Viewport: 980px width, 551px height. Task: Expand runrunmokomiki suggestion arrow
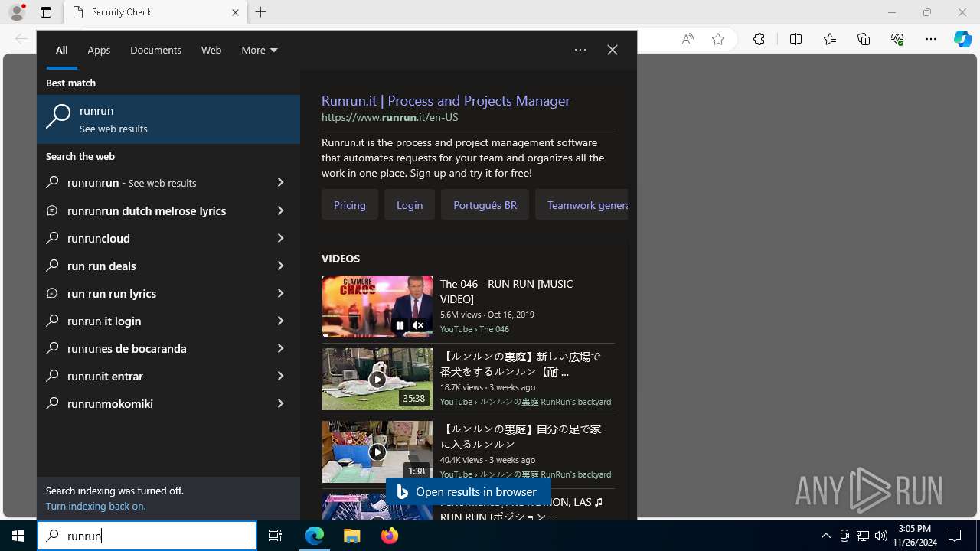tap(280, 403)
